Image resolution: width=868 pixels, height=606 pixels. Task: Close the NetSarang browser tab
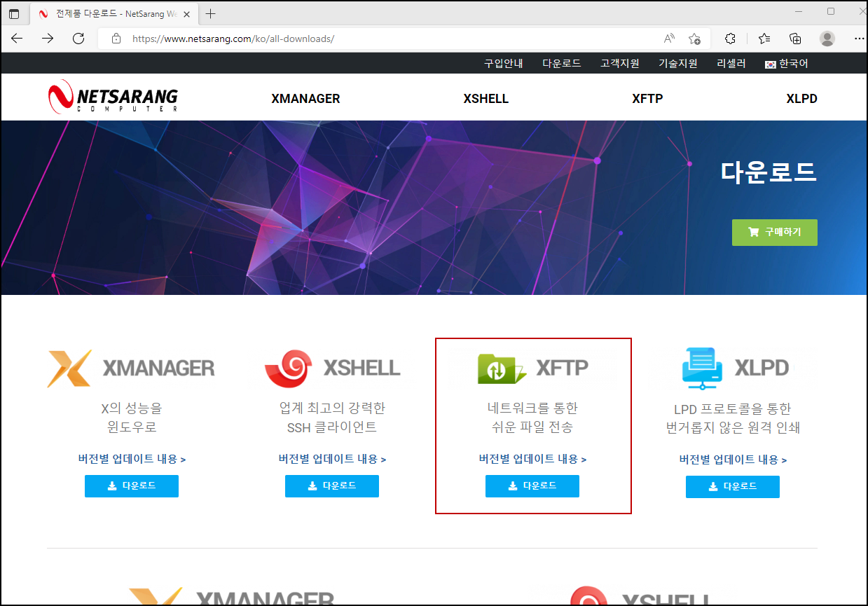point(186,14)
